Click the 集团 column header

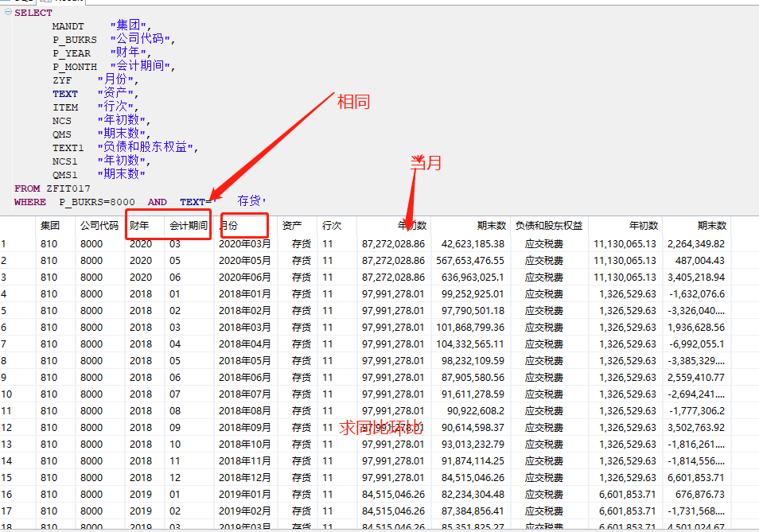(55, 226)
